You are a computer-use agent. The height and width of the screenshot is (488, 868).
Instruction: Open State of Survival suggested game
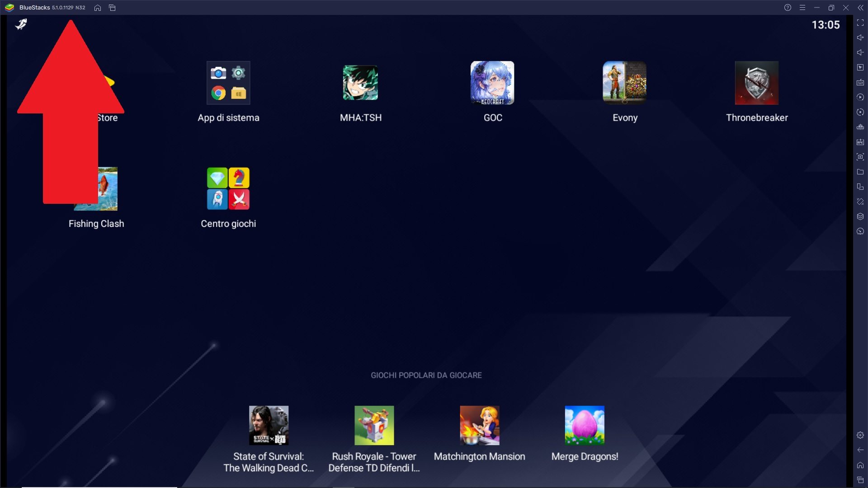point(269,425)
